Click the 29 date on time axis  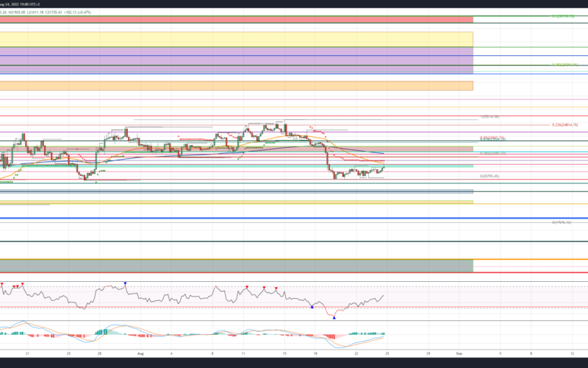(x=429, y=353)
